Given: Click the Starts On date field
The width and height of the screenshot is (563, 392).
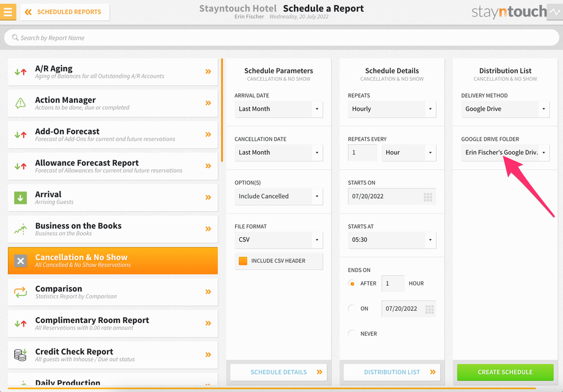Looking at the screenshot, I should (392, 196).
